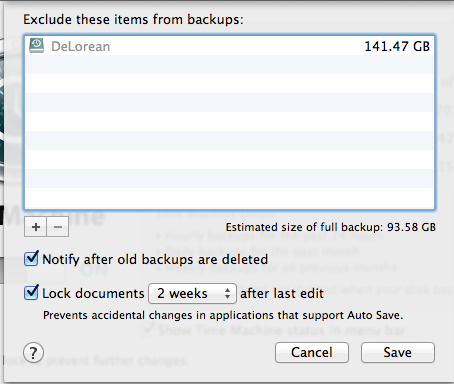Viewport: 454px width, 384px height.
Task: Click the DeLorean Time Machine disk icon
Action: point(36,46)
